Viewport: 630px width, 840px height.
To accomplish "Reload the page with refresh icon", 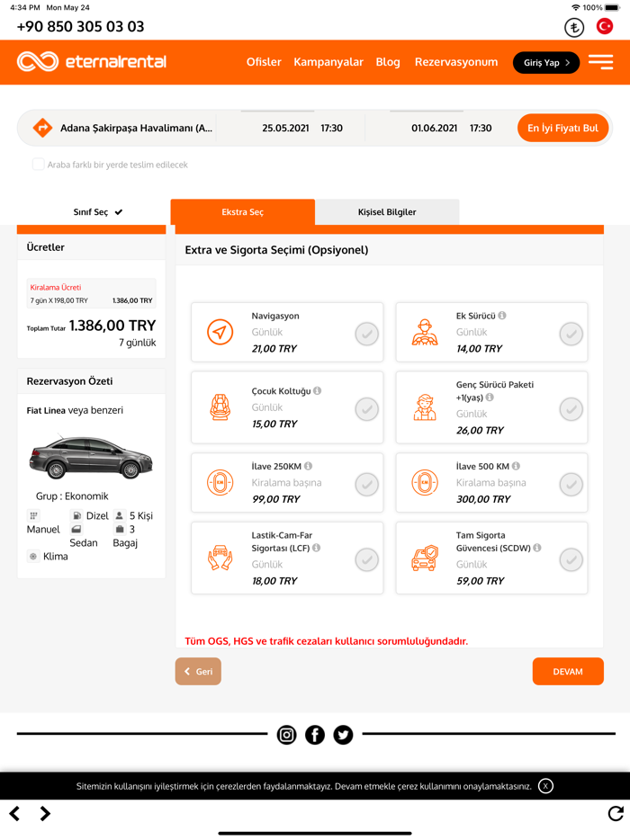I will pyautogui.click(x=616, y=813).
